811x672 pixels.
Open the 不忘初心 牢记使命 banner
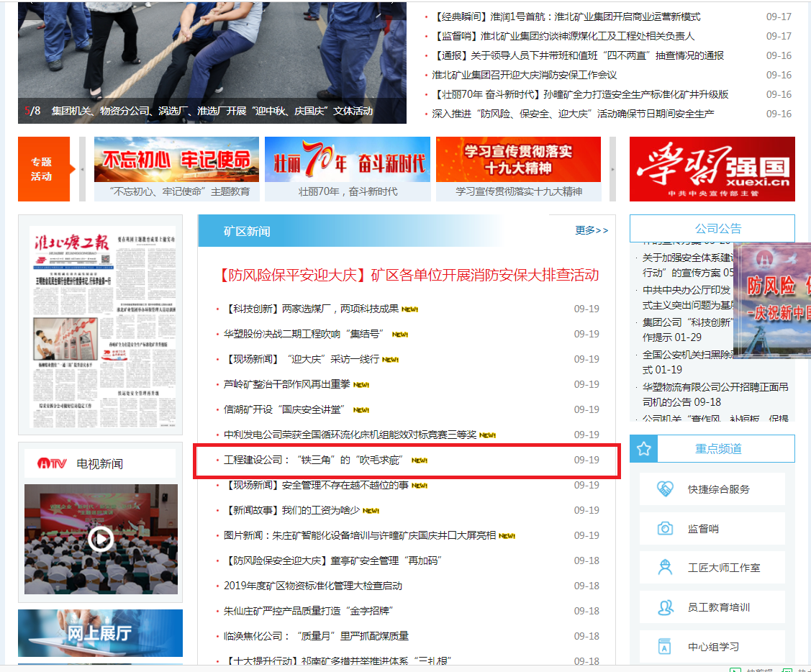click(176, 160)
